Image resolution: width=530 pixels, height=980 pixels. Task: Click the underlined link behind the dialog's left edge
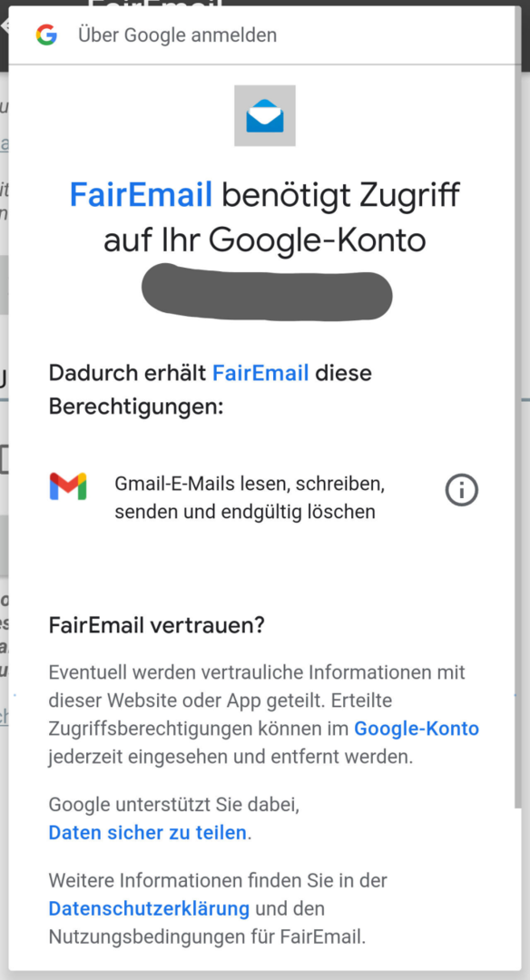coord(4,144)
